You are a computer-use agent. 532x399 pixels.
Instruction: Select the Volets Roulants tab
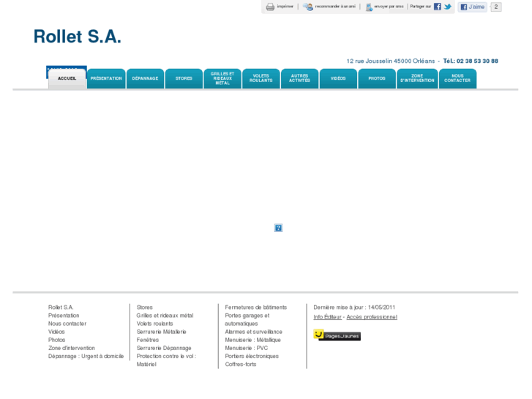coord(261,78)
